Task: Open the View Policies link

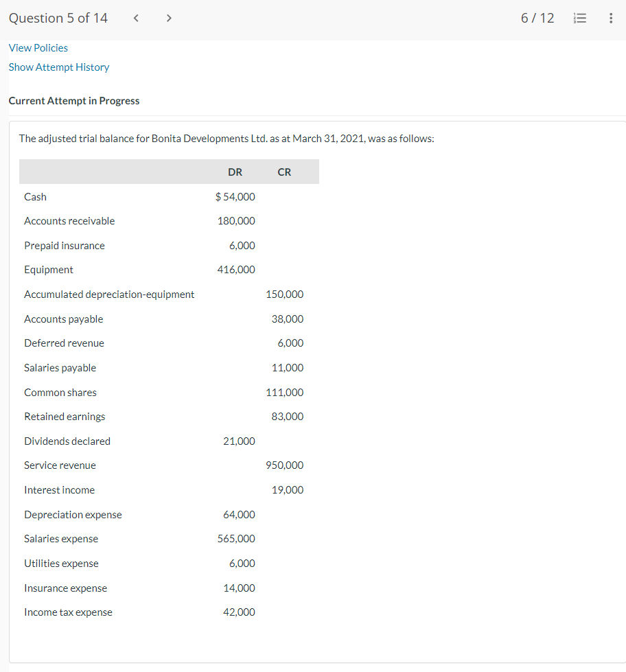Action: pos(38,47)
